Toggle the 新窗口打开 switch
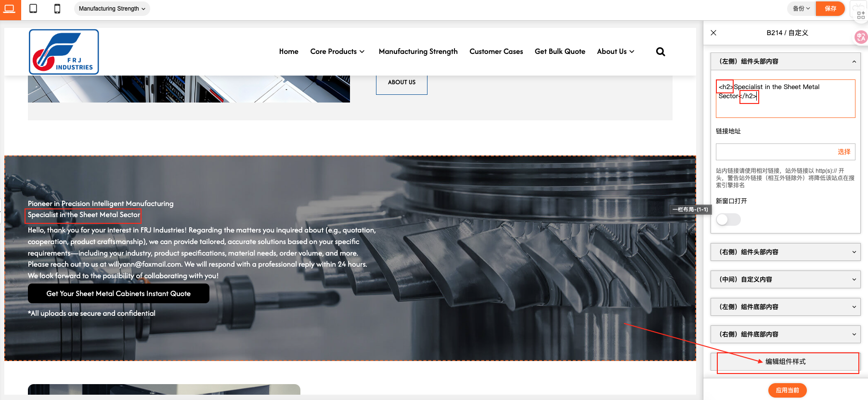 pos(728,219)
